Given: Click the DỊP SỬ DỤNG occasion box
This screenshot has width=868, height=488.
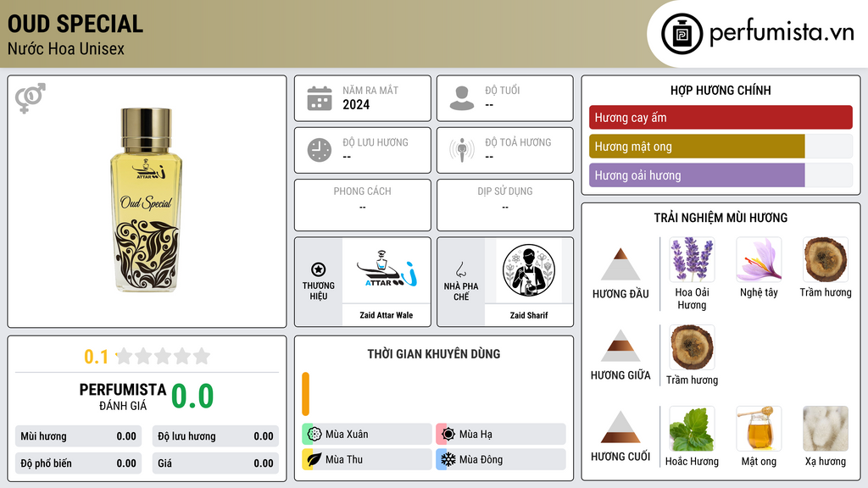Looking at the screenshot, I should click(x=505, y=205).
